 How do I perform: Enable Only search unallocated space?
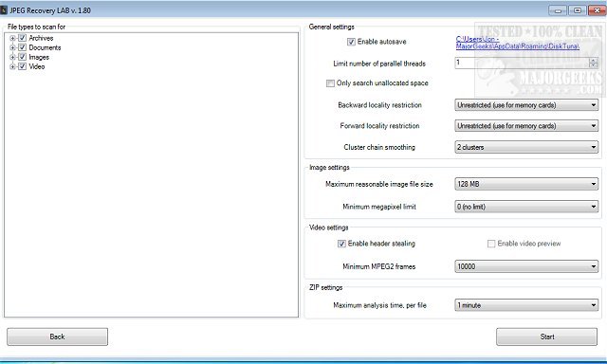(330, 83)
